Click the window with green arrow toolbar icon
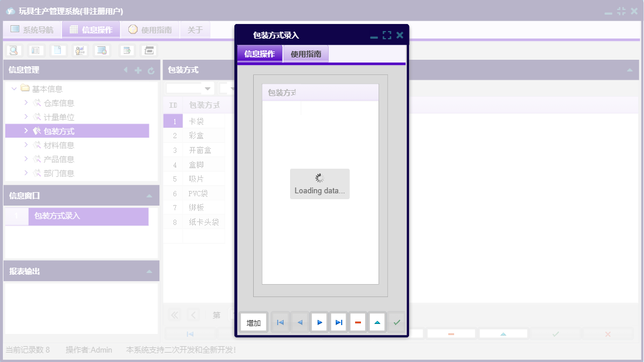 (x=127, y=50)
